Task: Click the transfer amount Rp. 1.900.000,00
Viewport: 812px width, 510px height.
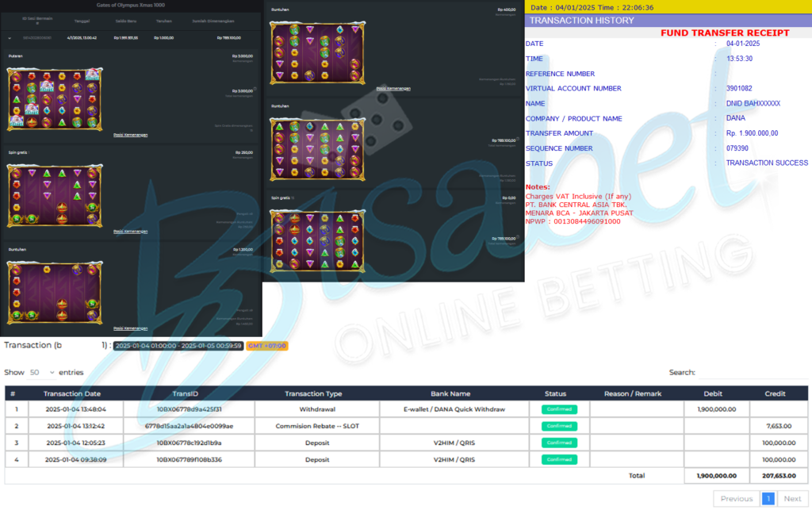Action: tap(752, 133)
